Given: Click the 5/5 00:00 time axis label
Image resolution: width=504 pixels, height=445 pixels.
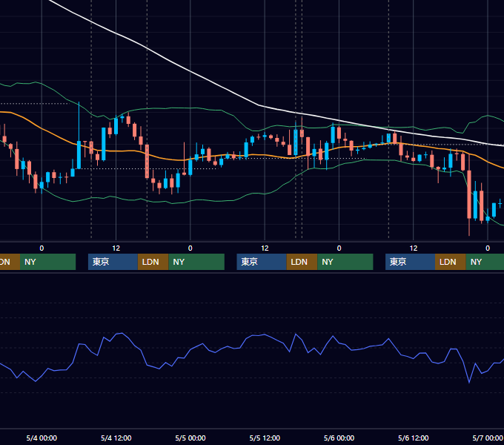Looking at the screenshot, I should pos(190,438).
